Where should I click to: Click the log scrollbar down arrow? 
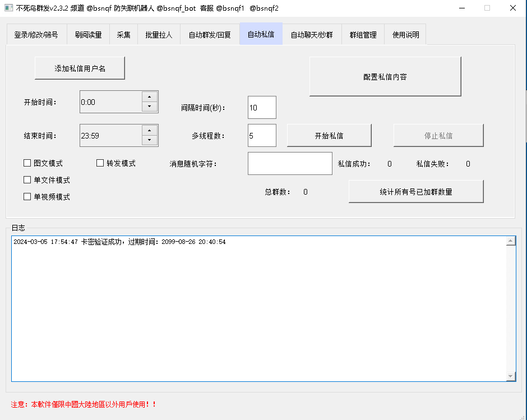[x=511, y=376]
